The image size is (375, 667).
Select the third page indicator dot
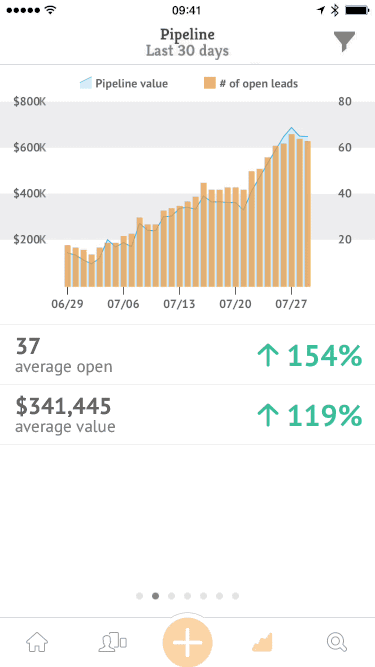(x=171, y=596)
